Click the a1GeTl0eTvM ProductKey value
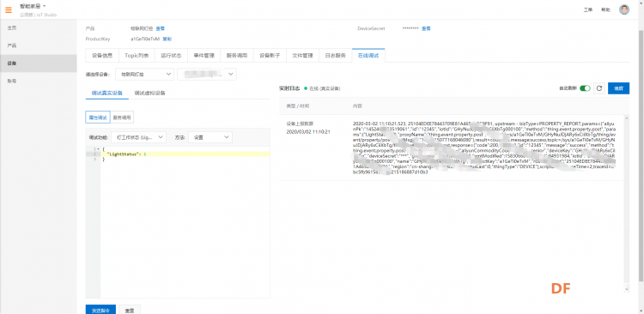Image resolution: width=644 pixels, height=314 pixels. pos(145,39)
